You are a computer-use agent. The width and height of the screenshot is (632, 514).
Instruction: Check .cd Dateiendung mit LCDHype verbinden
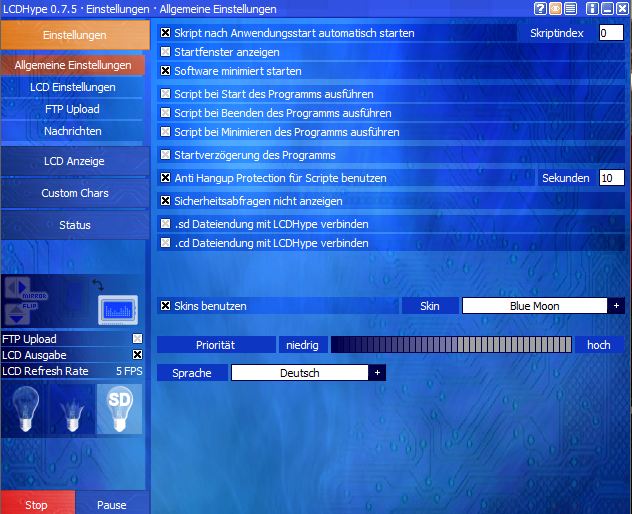tap(165, 242)
